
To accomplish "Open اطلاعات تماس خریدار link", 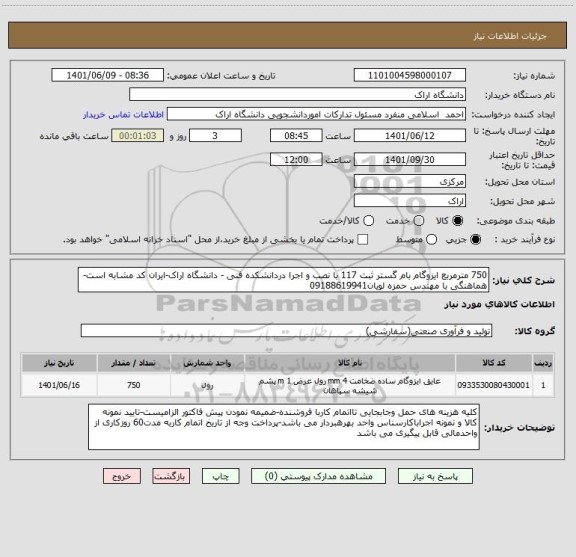I will (123, 115).
